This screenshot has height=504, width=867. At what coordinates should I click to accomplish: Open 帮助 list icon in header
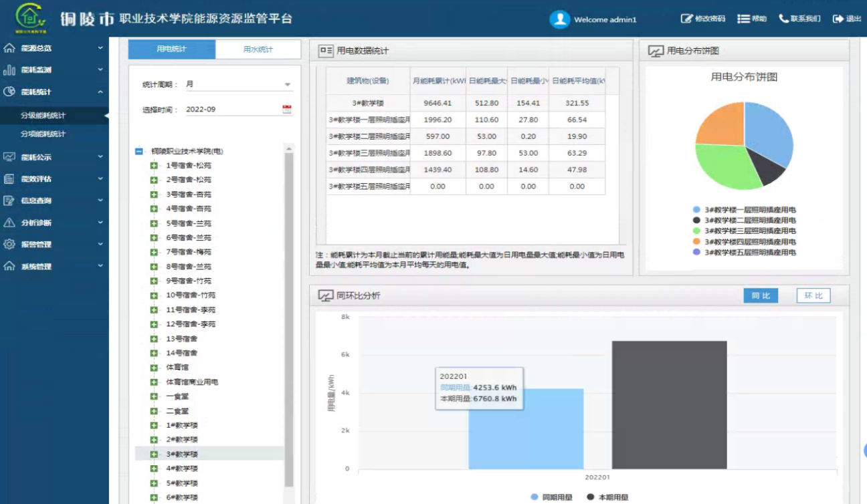pyautogui.click(x=743, y=19)
